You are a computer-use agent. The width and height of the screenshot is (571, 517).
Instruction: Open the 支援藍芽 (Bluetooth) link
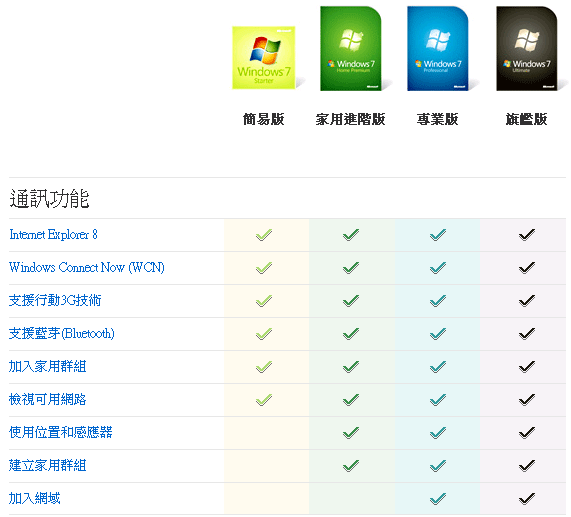62,334
